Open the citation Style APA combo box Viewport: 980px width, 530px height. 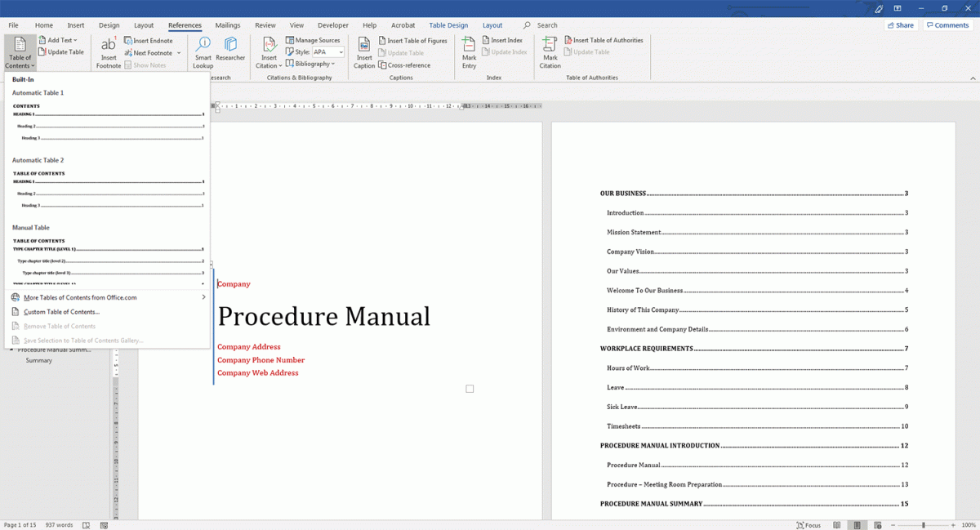[328, 52]
